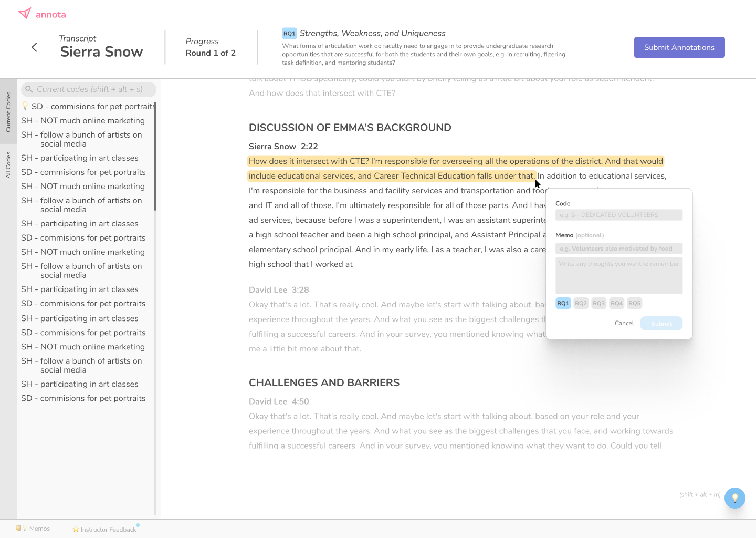756x538 pixels.
Task: Click the Instructor Feedback star icon
Action: (76, 529)
